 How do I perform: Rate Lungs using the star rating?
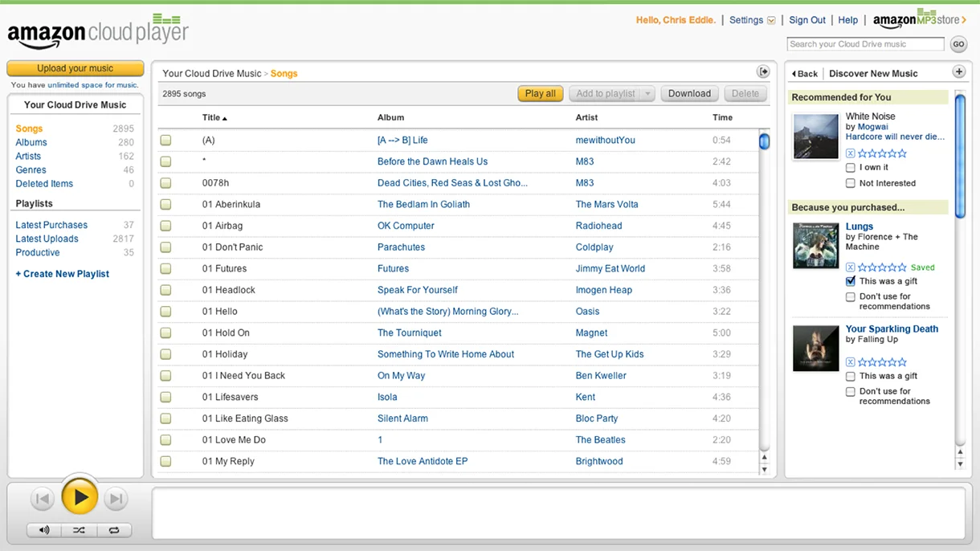coord(882,267)
